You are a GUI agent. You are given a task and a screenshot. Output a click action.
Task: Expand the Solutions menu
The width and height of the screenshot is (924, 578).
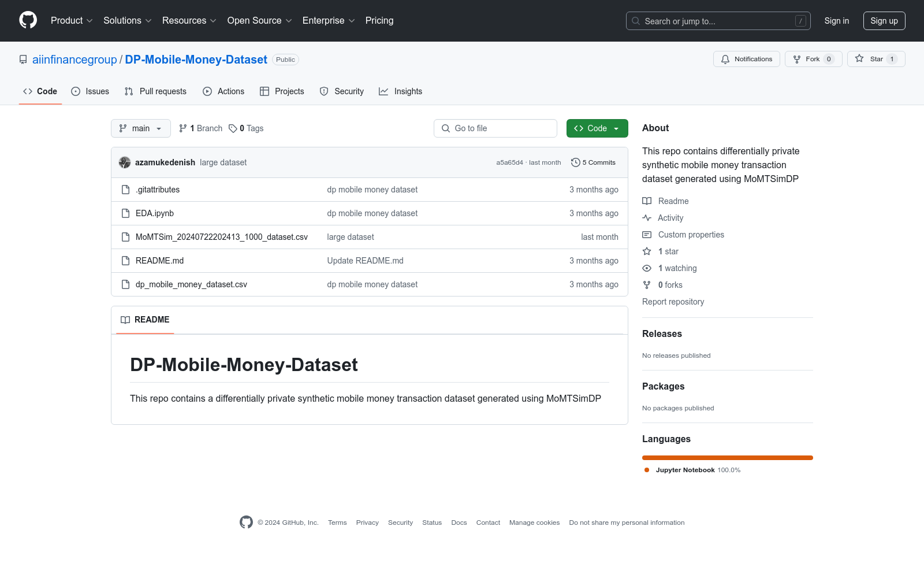(128, 21)
